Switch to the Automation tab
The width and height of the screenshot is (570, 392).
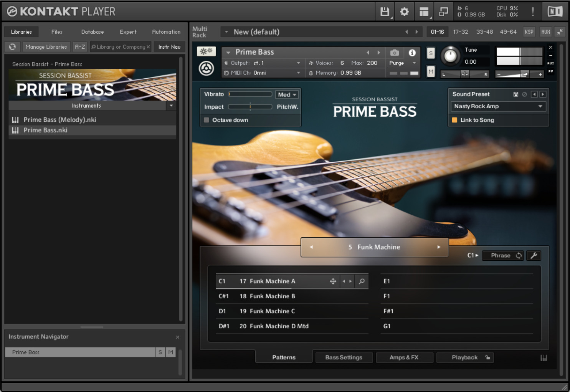point(166,32)
